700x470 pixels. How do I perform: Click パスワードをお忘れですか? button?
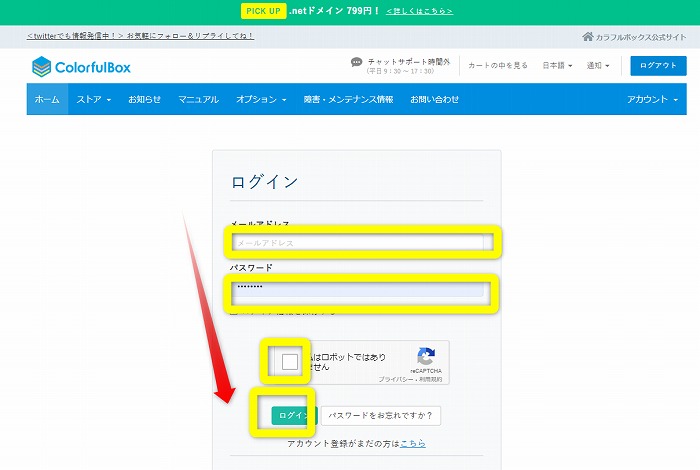pyautogui.click(x=381, y=415)
